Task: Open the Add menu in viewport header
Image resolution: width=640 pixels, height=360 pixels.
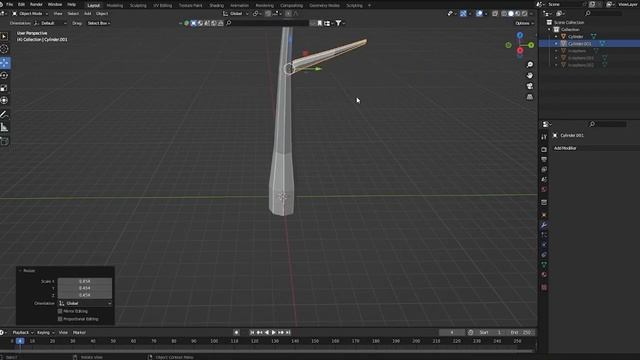Action: pyautogui.click(x=88, y=13)
